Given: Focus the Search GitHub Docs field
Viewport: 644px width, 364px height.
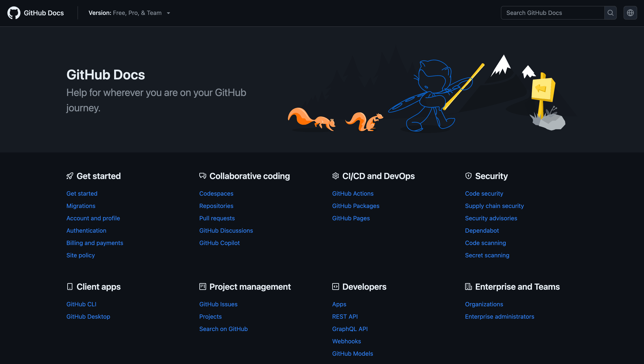Looking at the screenshot, I should (x=552, y=13).
